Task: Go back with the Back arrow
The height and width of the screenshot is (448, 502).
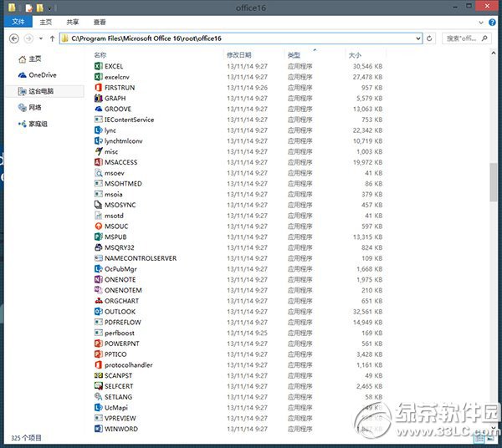Action: [13, 38]
